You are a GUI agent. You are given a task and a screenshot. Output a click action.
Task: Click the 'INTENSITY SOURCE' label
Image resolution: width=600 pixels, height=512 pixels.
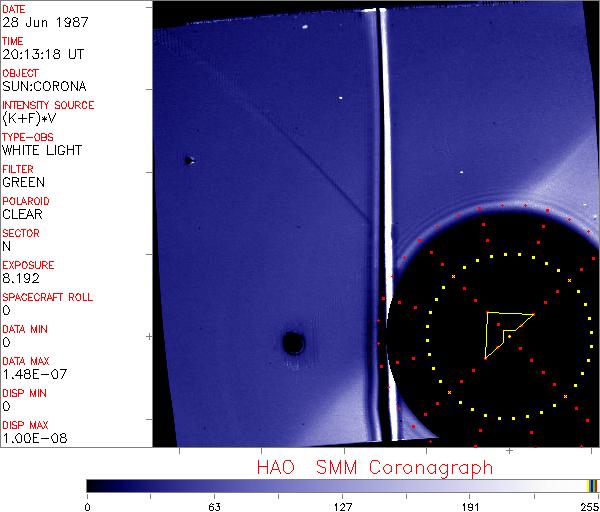tap(48, 105)
